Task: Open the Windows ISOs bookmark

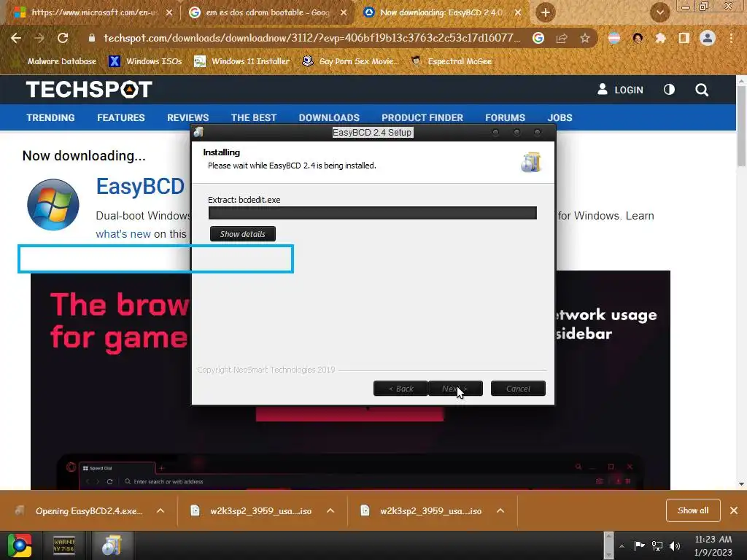Action: coord(145,61)
